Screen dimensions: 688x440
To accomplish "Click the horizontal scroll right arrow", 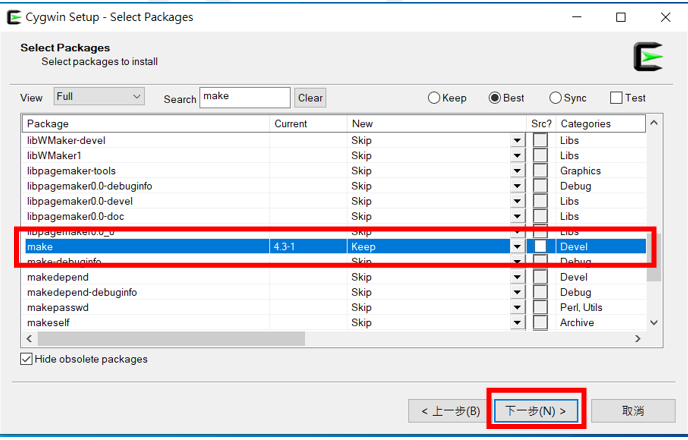I will point(638,339).
